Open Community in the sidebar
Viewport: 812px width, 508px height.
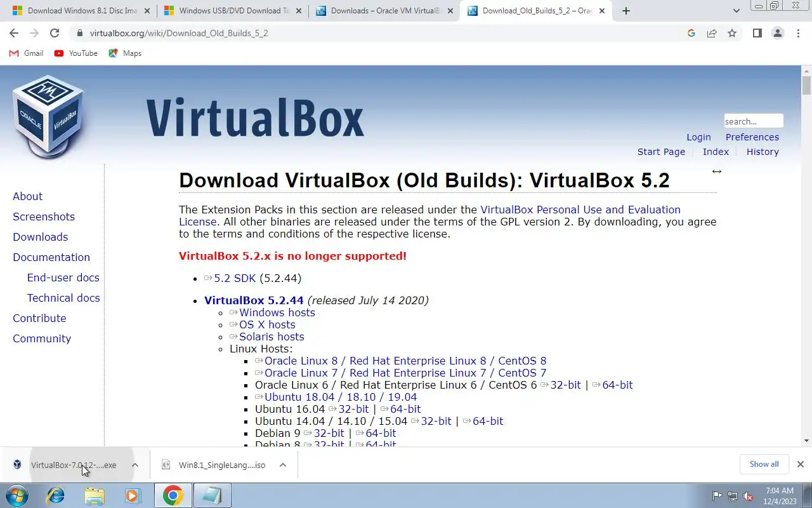[x=42, y=338]
